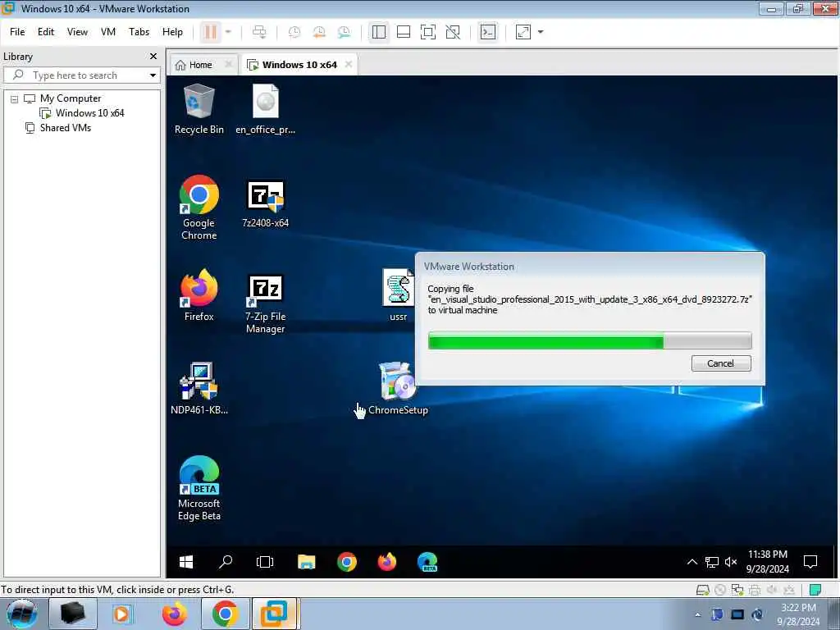Viewport: 840px width, 630px height.
Task: Click the file copy progress bar
Action: point(590,340)
